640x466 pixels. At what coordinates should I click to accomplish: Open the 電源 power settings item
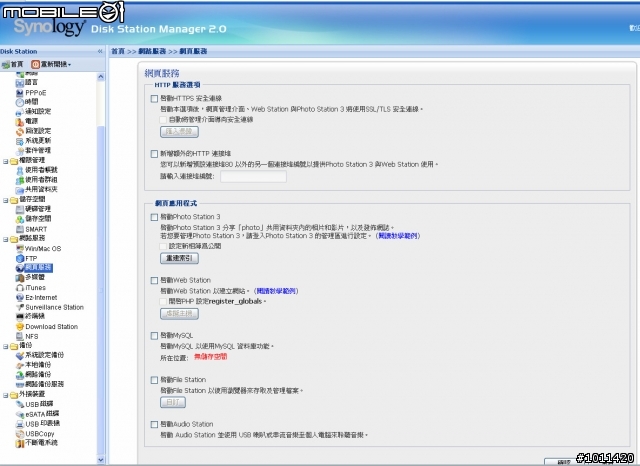[27, 121]
